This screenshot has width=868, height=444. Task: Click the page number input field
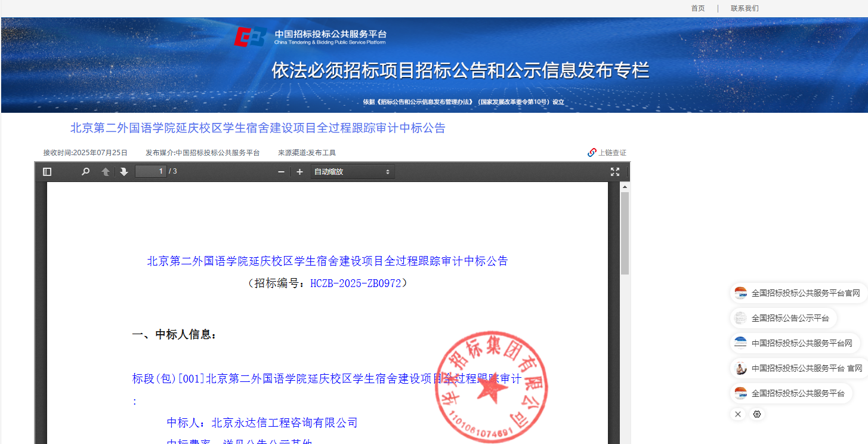click(x=151, y=172)
